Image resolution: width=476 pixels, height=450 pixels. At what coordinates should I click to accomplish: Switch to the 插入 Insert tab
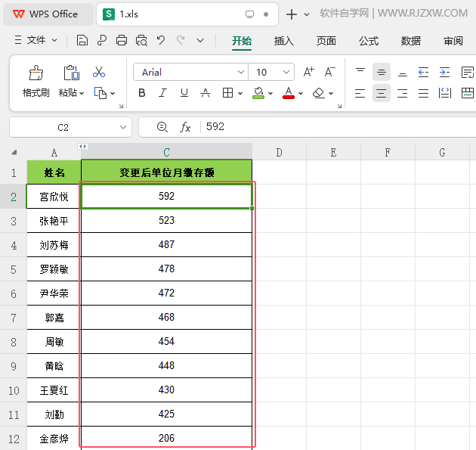click(284, 41)
